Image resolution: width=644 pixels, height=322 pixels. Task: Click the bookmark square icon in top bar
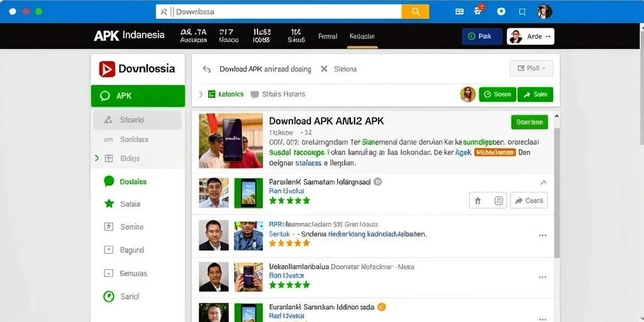[x=522, y=12]
